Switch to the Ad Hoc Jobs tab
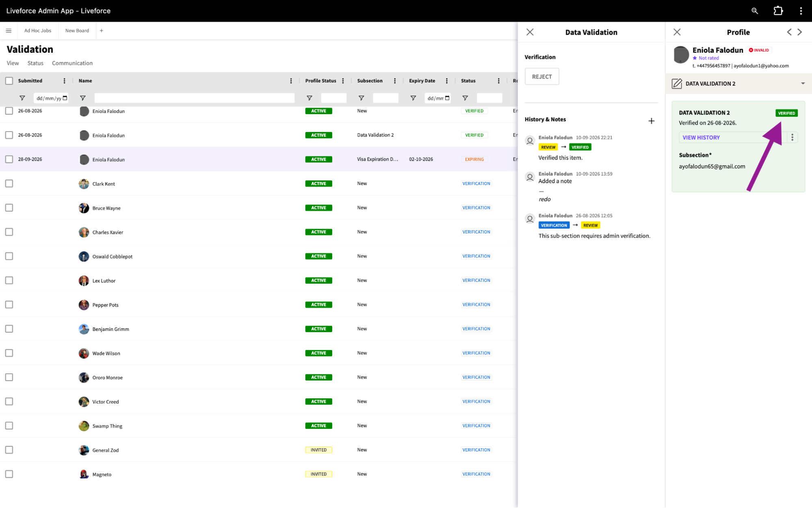812x508 pixels. click(38, 30)
